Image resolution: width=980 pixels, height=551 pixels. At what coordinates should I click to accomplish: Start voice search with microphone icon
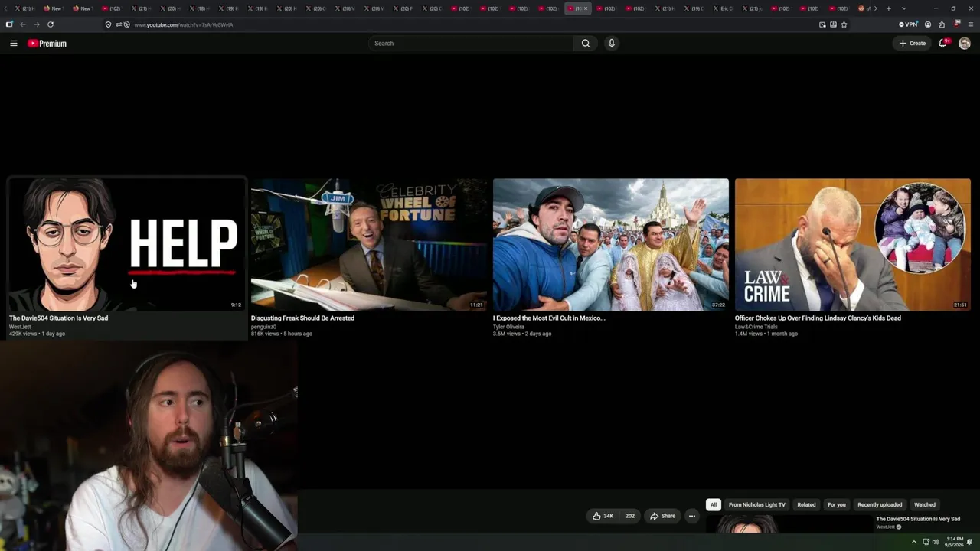click(x=611, y=44)
